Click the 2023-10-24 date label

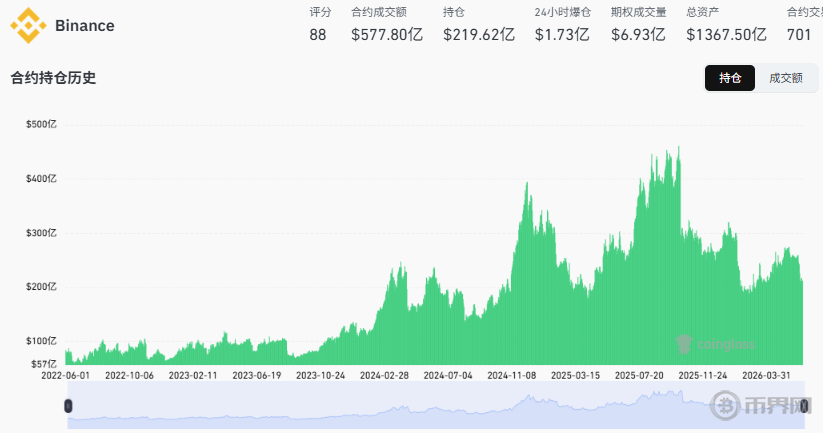coord(321,375)
